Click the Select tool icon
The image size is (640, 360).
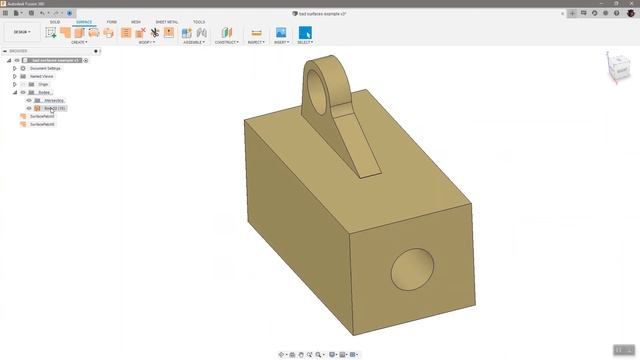tap(305, 33)
